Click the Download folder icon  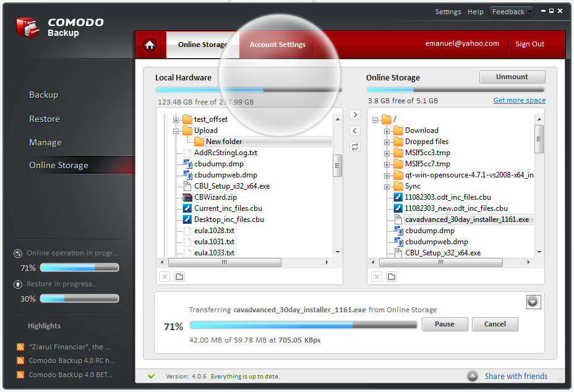click(x=398, y=130)
